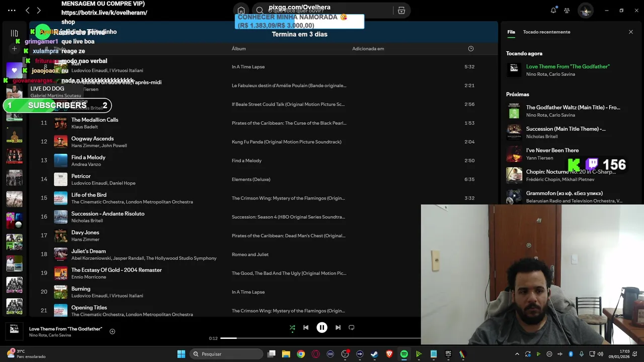Viewport: 644px width, 362px height.
Task: Open artist Nicholas Britell under Succession - Andante
Action: click(87, 221)
